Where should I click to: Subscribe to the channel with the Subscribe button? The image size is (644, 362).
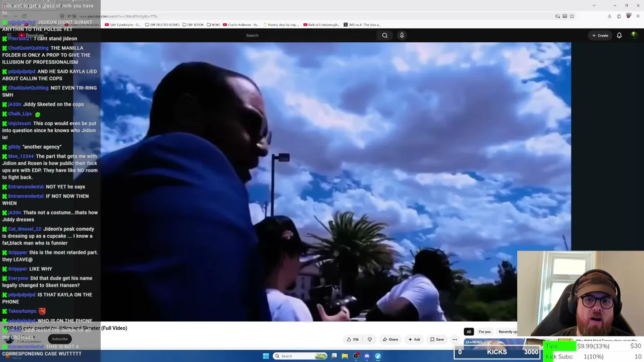(59, 339)
